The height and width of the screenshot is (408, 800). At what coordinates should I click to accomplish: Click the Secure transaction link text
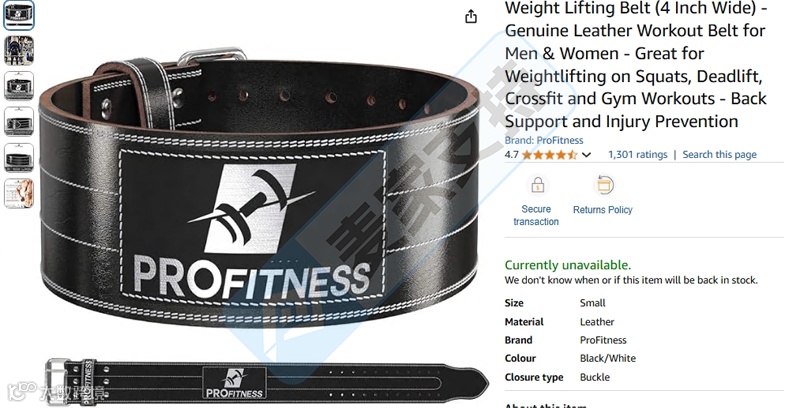(536, 215)
